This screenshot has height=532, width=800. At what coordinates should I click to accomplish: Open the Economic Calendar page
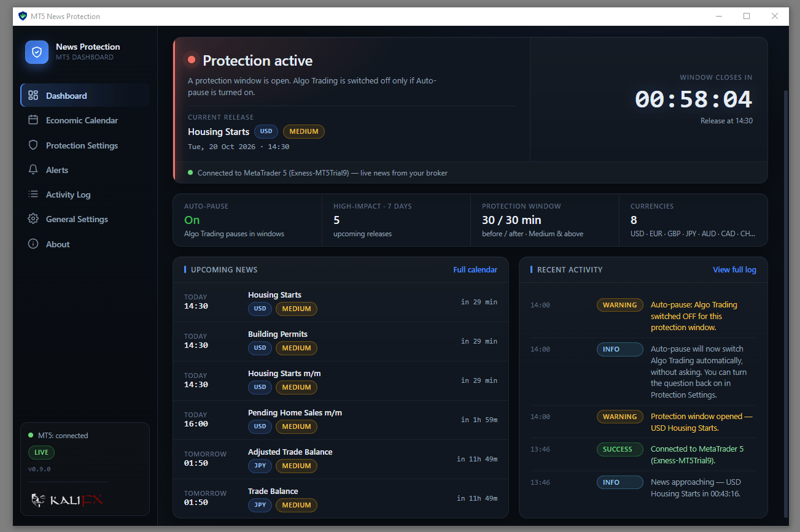85,120
